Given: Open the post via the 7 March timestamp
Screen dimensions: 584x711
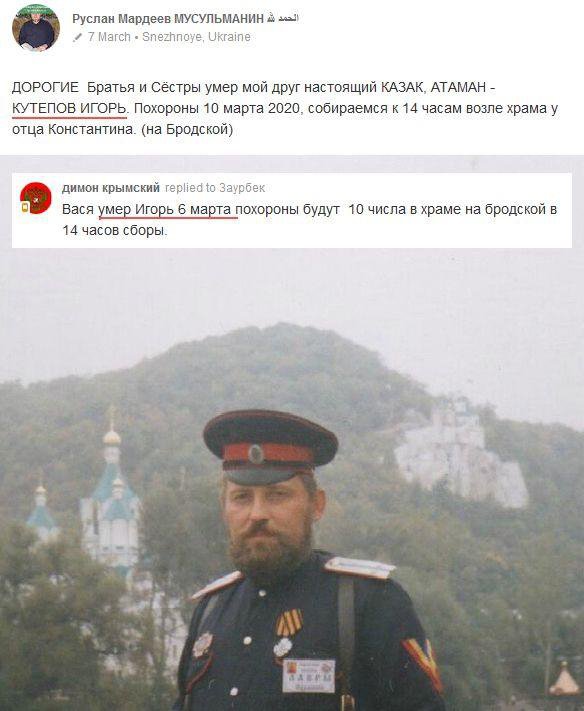Looking at the screenshot, I should tap(109, 37).
